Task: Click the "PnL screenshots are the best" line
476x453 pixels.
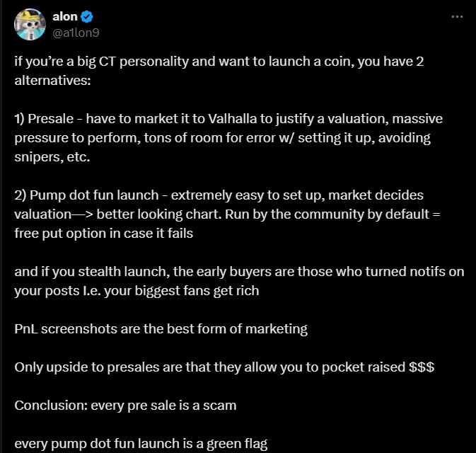Action: pyautogui.click(x=161, y=329)
